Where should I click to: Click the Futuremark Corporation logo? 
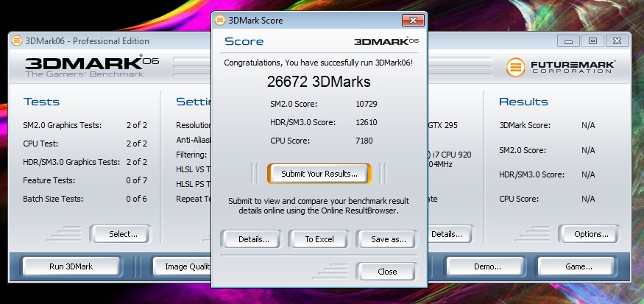pyautogui.click(x=561, y=67)
